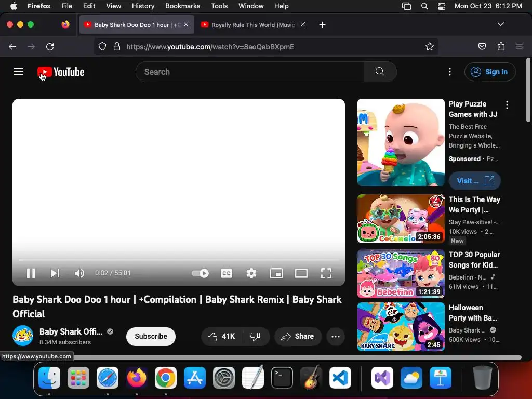Image resolution: width=532 pixels, height=399 pixels.
Task: Open Play Puzzle Games with JJ title
Action: [x=473, y=109]
